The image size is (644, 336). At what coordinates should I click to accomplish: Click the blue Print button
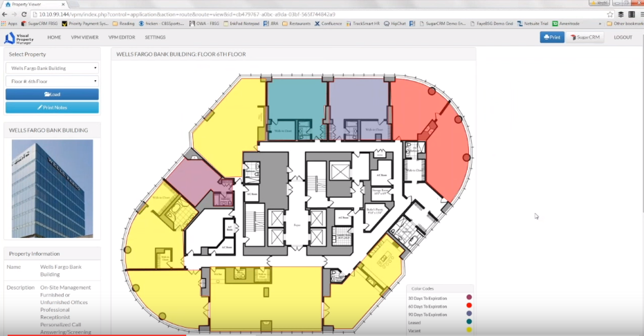pyautogui.click(x=552, y=37)
